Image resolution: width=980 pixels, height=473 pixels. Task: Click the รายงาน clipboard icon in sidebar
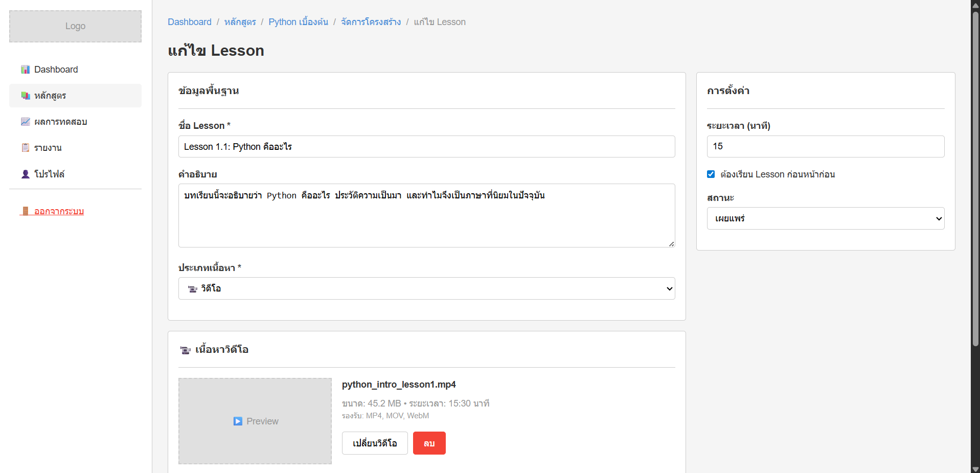(25, 148)
